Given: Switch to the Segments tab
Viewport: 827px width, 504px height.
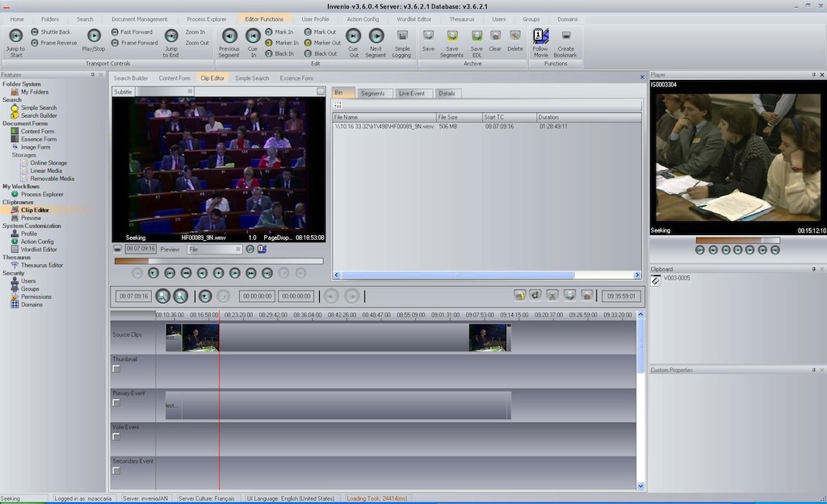Looking at the screenshot, I should point(372,94).
